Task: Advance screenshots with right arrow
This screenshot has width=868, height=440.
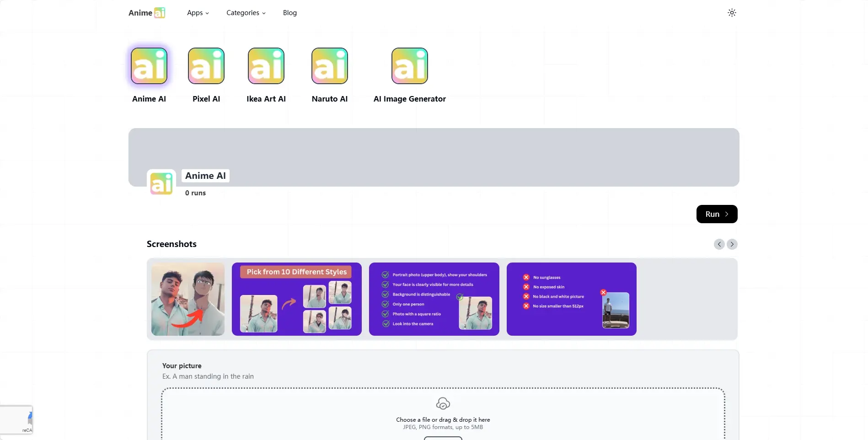Action: (x=732, y=244)
